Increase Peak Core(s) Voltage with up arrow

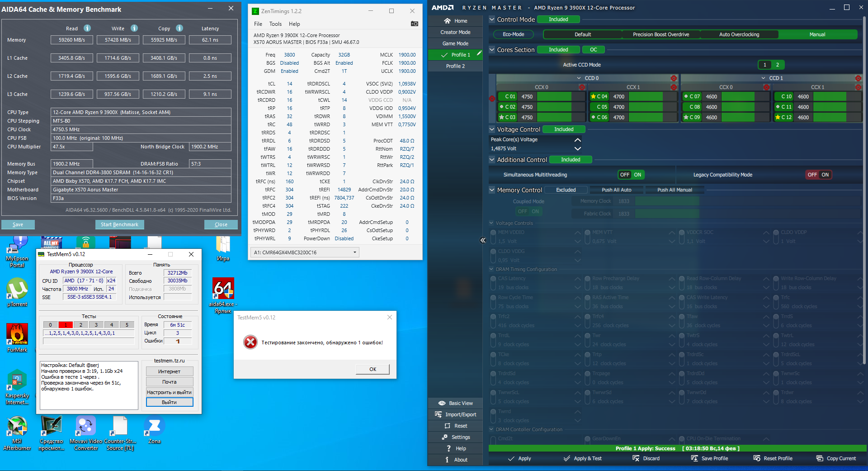[577, 140]
